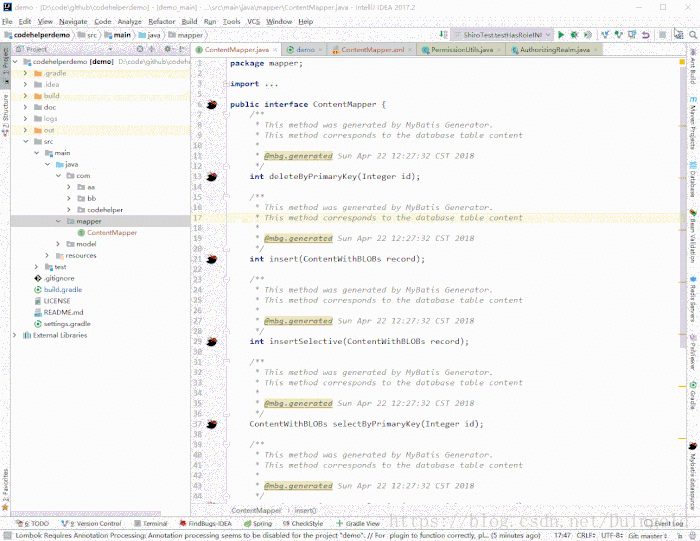Switch to the AuthorizingRealm.java tab
The height and width of the screenshot is (541, 700).
(554, 50)
